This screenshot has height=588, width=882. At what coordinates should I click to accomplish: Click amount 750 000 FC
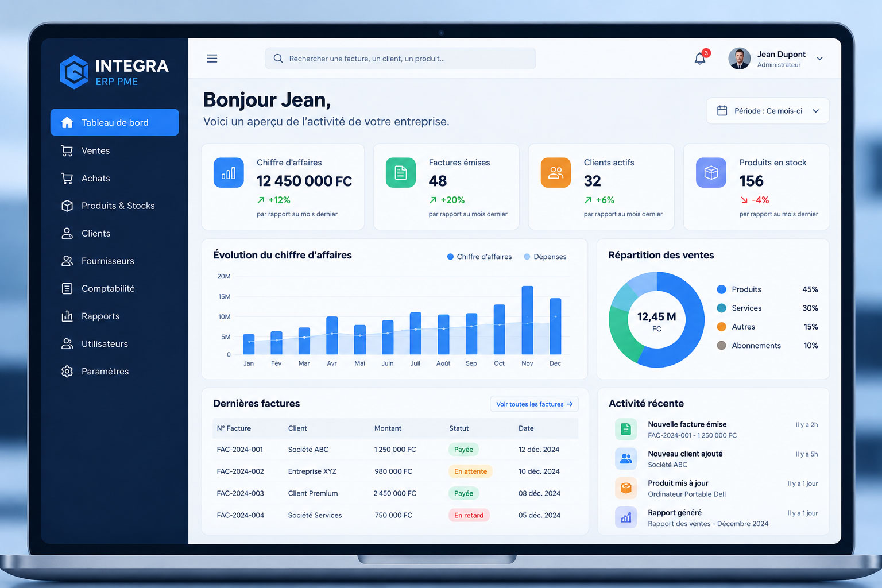click(x=393, y=515)
